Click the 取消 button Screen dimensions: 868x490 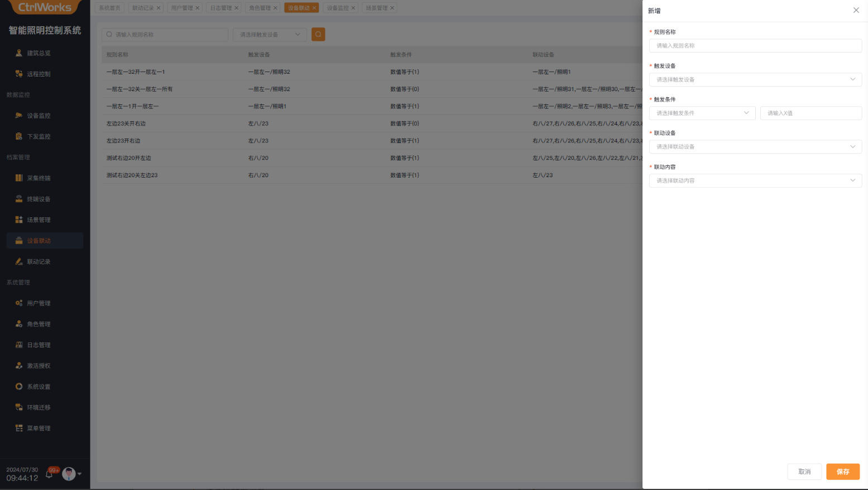[804, 472]
